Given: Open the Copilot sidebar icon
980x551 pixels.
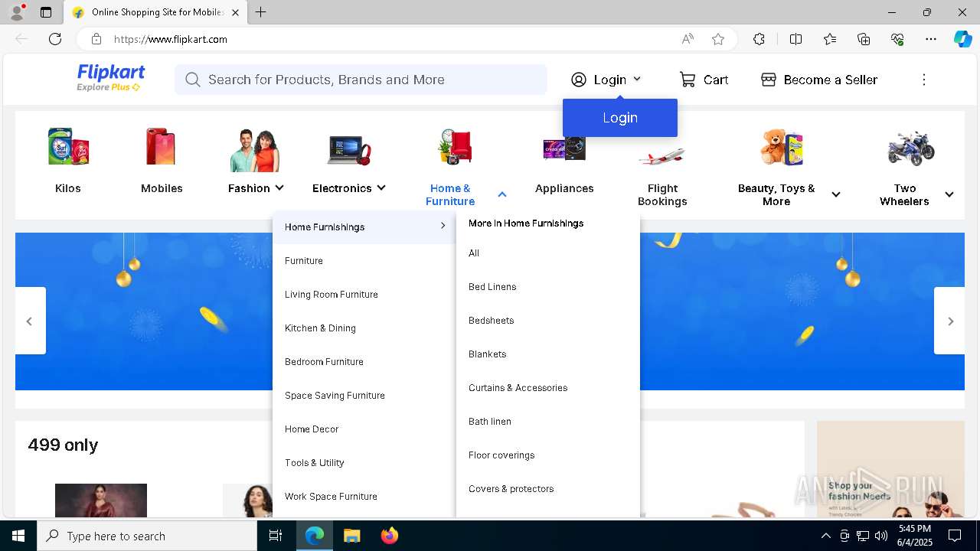Looking at the screenshot, I should (962, 39).
